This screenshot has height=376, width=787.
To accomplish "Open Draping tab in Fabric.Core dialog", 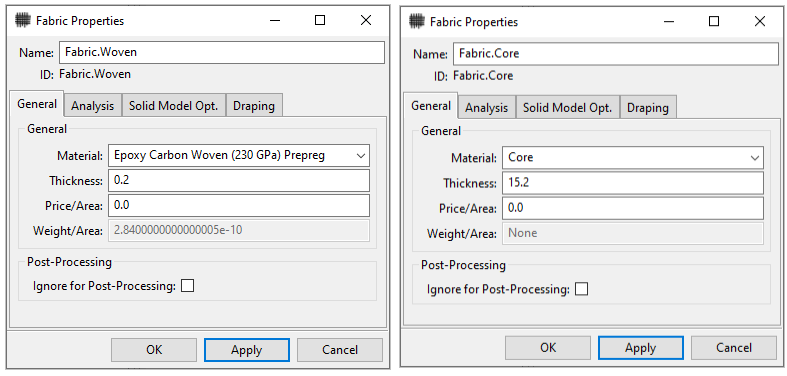I will tap(648, 108).
